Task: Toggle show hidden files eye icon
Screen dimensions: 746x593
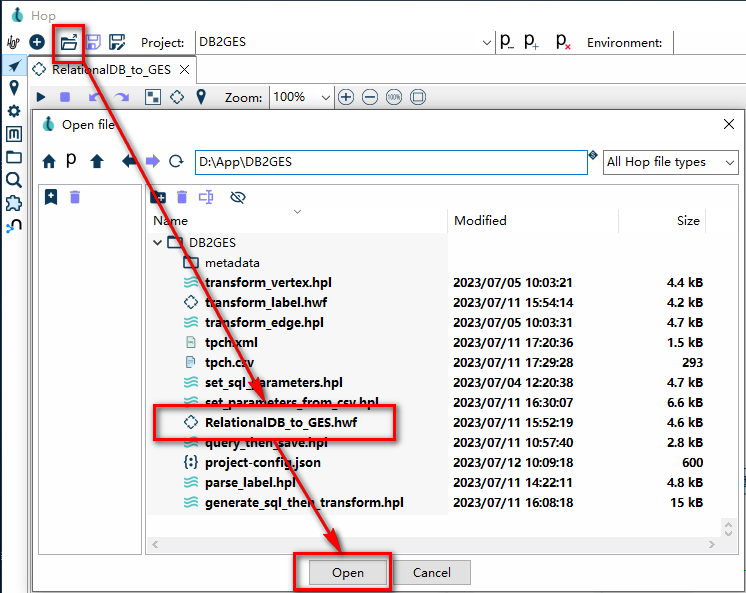Action: pos(237,197)
